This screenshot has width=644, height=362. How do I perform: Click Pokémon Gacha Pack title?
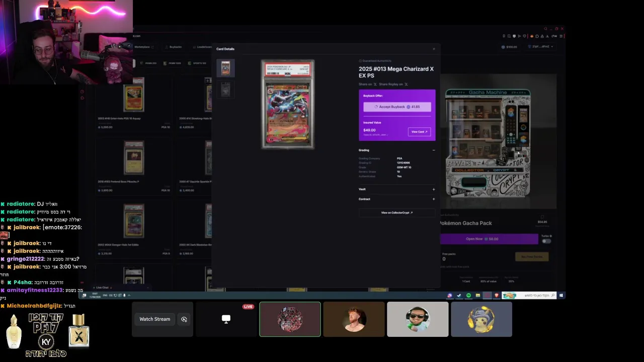(465, 223)
